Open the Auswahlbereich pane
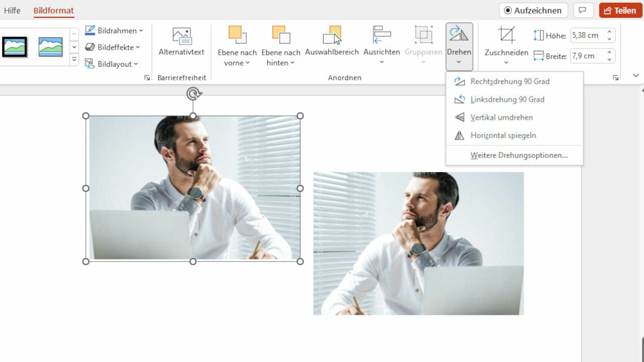 coord(332,41)
